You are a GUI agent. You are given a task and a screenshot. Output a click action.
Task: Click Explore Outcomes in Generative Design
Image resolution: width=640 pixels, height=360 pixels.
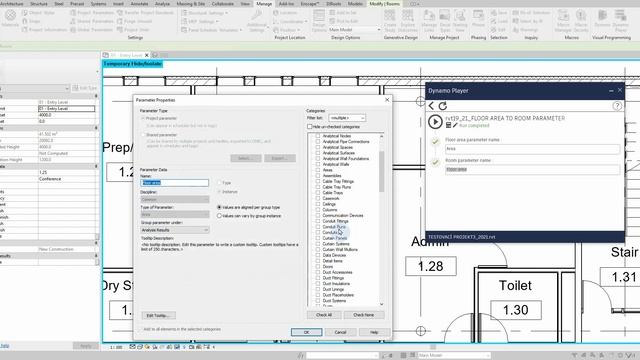tap(407, 21)
